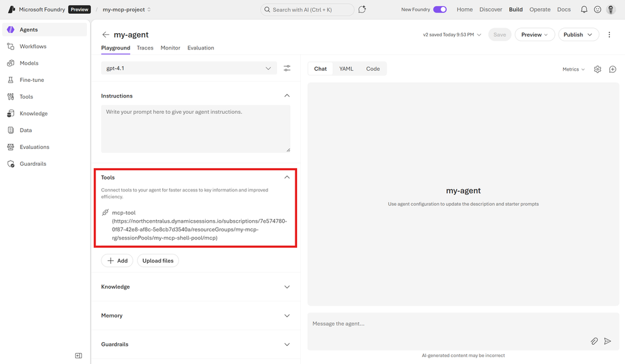
Task: Click the Save button
Action: 499,34
